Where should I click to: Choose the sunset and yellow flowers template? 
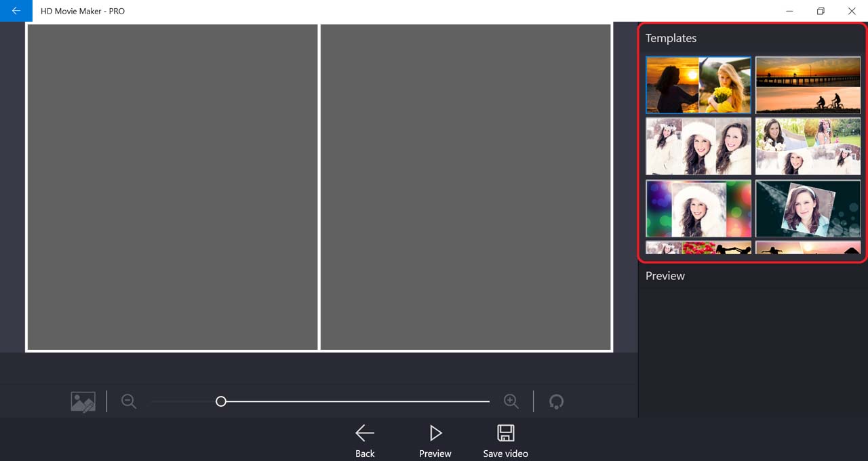698,85
